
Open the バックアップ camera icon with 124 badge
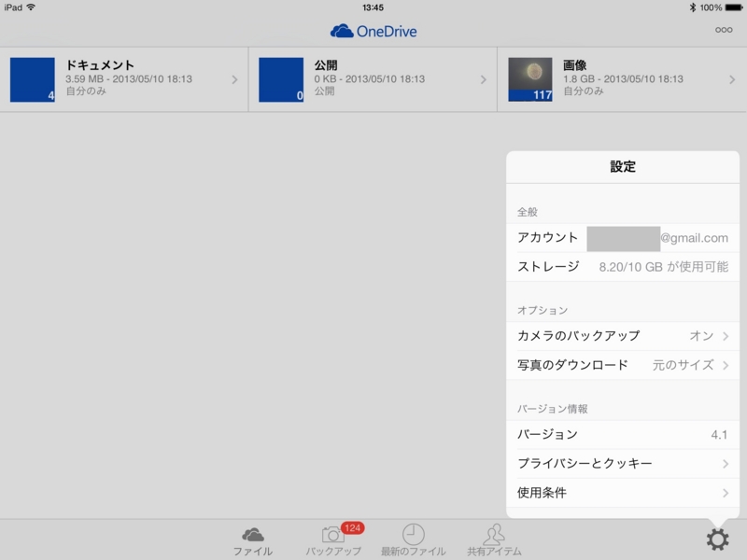(332, 535)
